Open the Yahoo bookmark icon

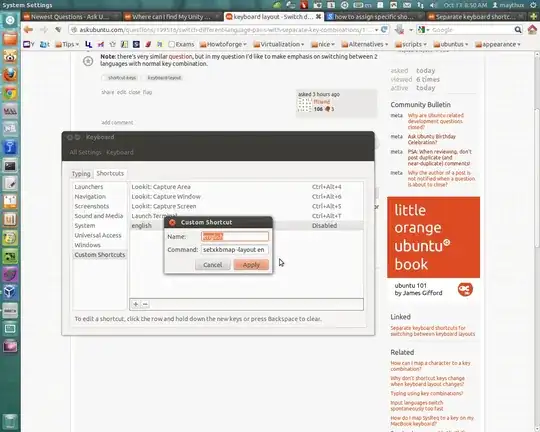(x=28, y=44)
